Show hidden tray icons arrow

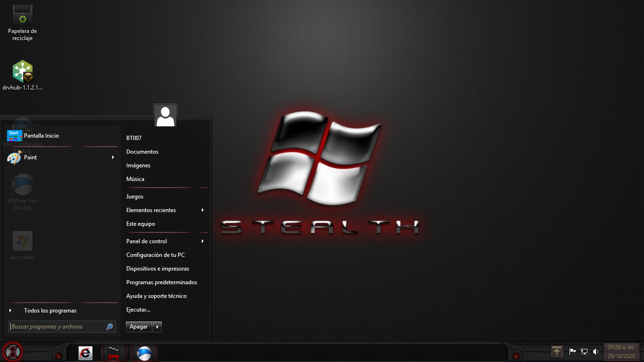557,351
